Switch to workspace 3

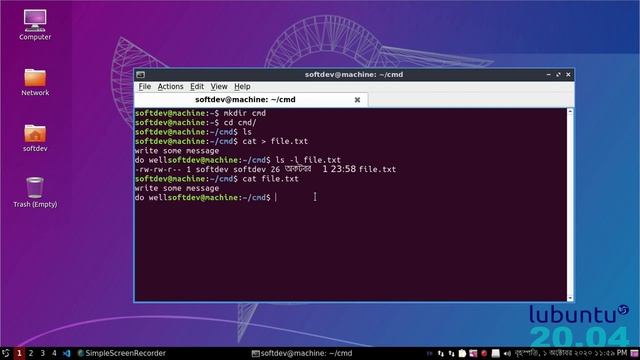[42, 353]
